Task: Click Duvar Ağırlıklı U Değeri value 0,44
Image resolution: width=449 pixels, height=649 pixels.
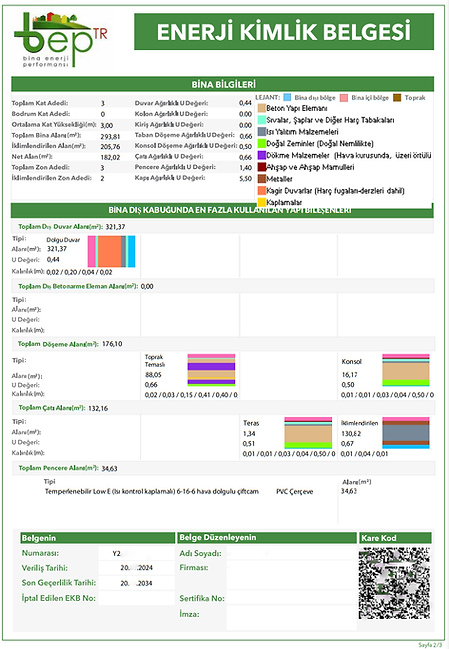Action: coord(245,103)
